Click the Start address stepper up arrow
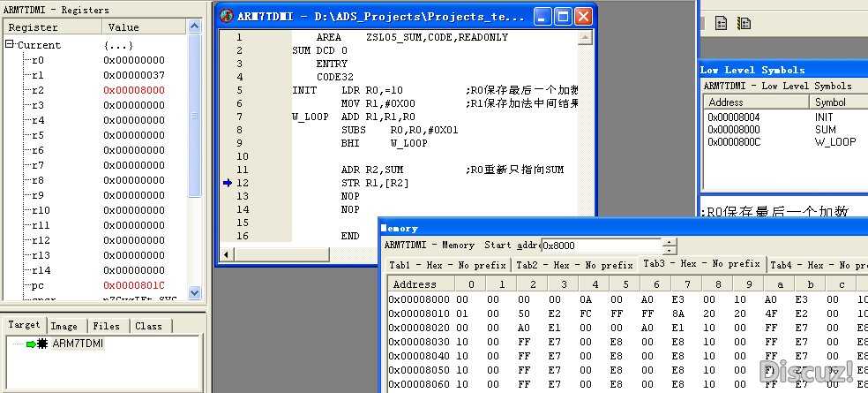 [x=670, y=242]
